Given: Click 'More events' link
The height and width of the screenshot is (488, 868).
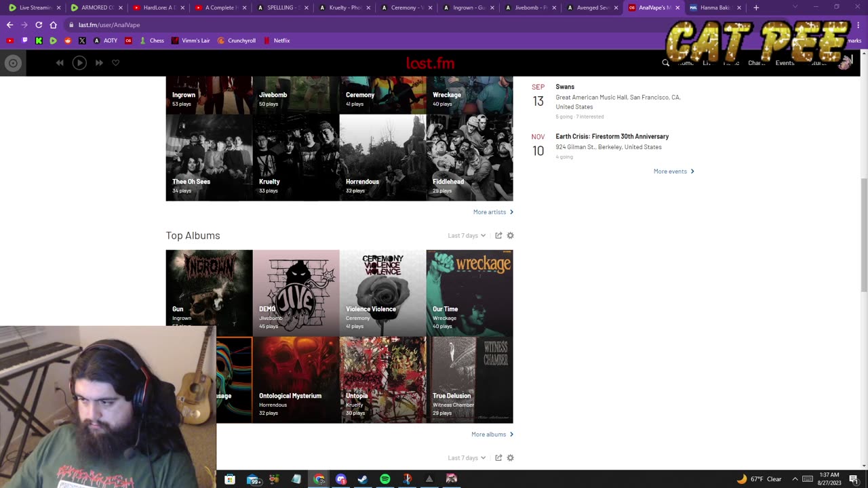Looking at the screenshot, I should point(673,171).
